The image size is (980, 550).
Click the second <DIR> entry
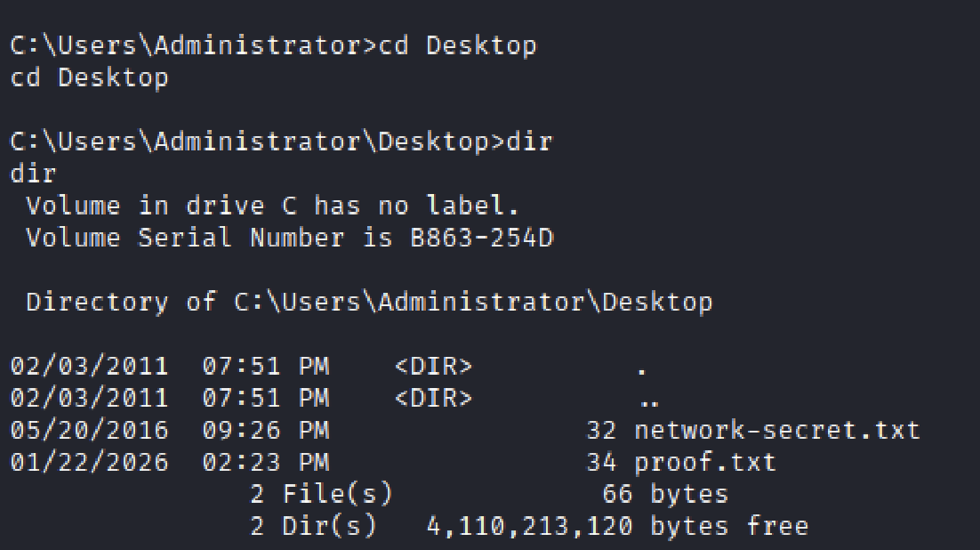[x=433, y=399]
